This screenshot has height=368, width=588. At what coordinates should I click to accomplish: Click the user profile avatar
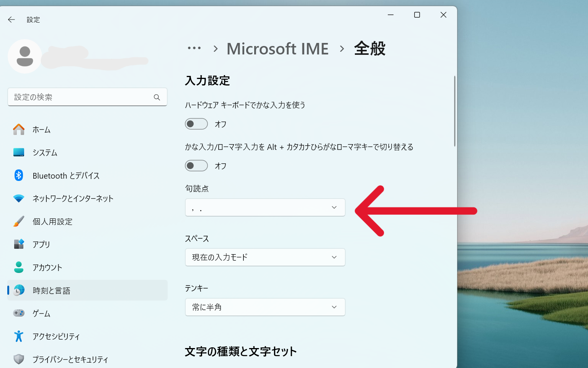click(x=25, y=56)
